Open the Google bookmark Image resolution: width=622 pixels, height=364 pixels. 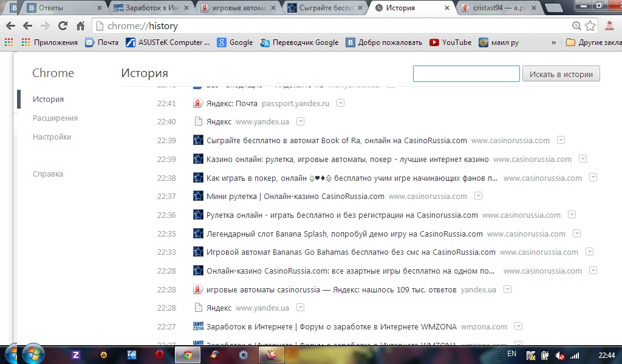235,42
